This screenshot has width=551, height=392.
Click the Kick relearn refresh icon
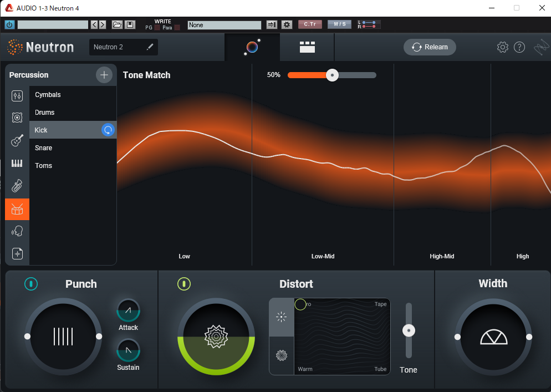pos(108,130)
